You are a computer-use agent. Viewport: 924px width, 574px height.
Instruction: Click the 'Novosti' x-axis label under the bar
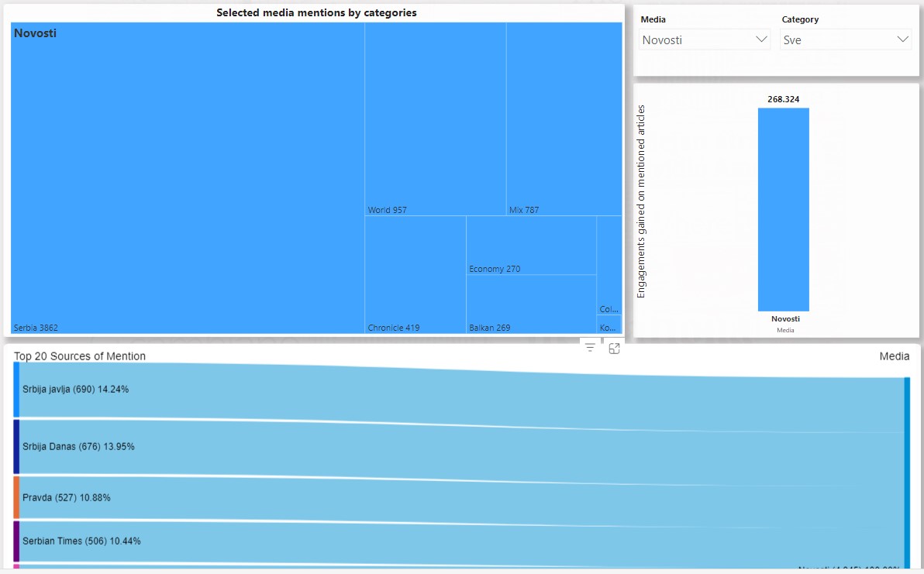click(785, 319)
